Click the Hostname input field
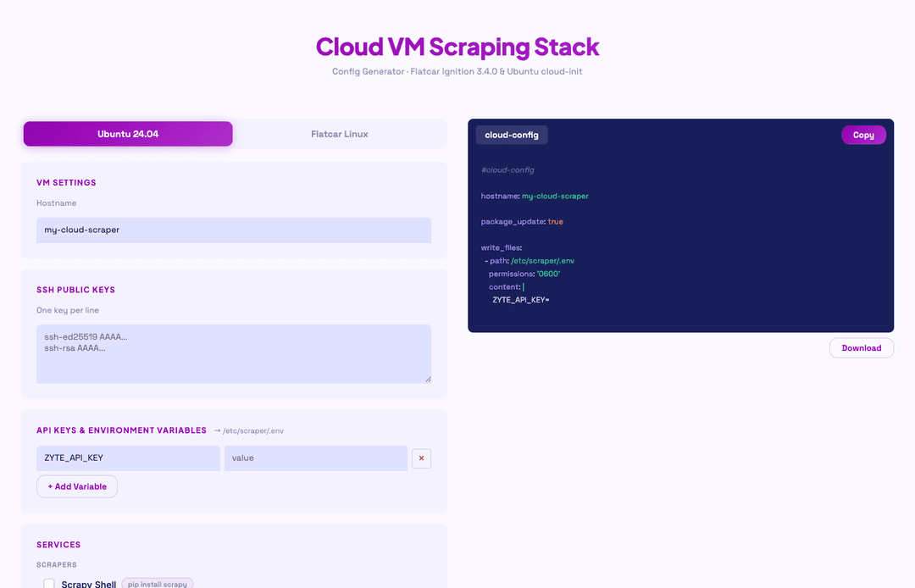915x588 pixels. pyautogui.click(x=234, y=230)
